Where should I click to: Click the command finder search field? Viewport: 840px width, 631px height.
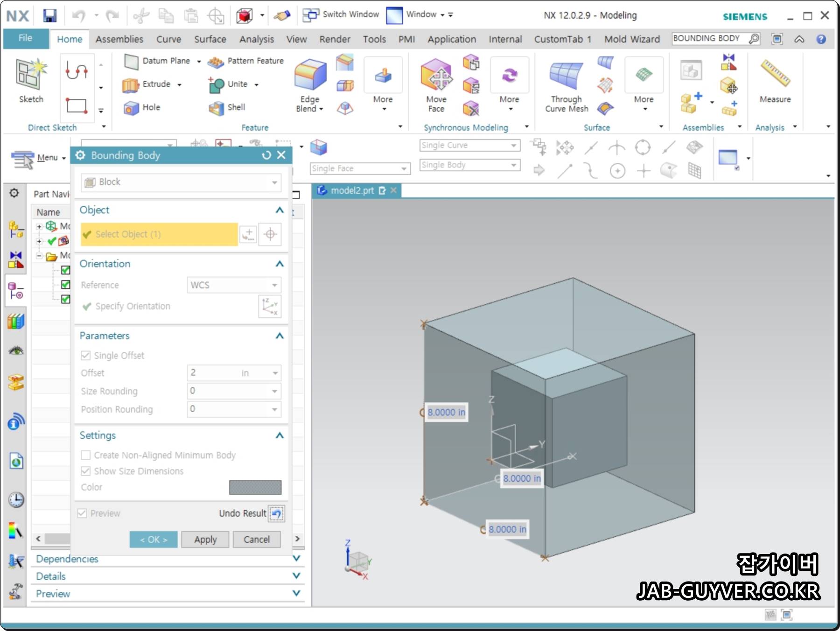tap(709, 38)
